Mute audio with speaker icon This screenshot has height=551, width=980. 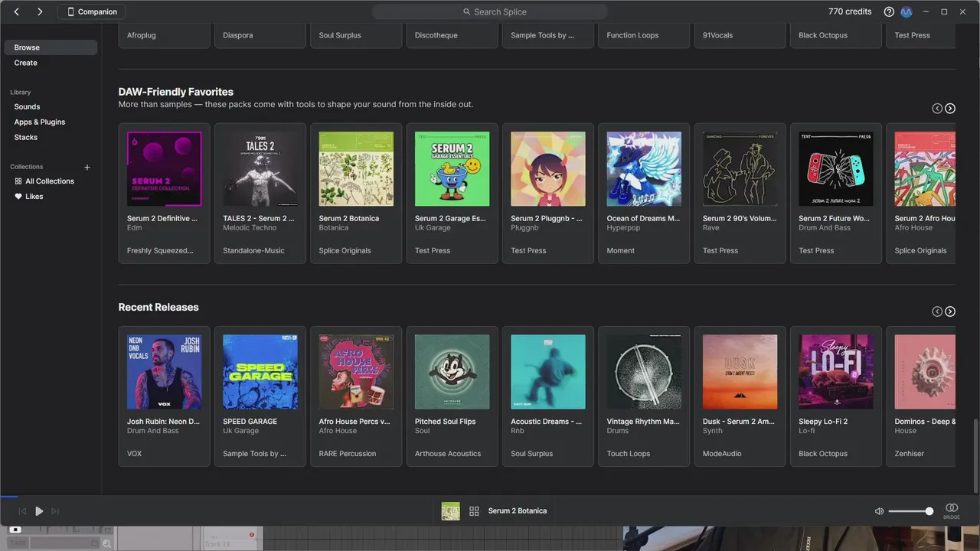[x=880, y=511]
